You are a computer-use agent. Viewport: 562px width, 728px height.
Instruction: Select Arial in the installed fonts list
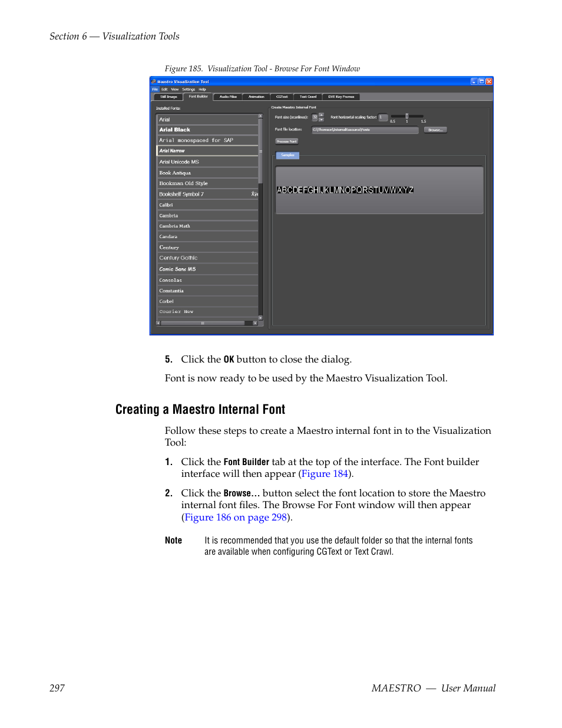[x=207, y=120]
